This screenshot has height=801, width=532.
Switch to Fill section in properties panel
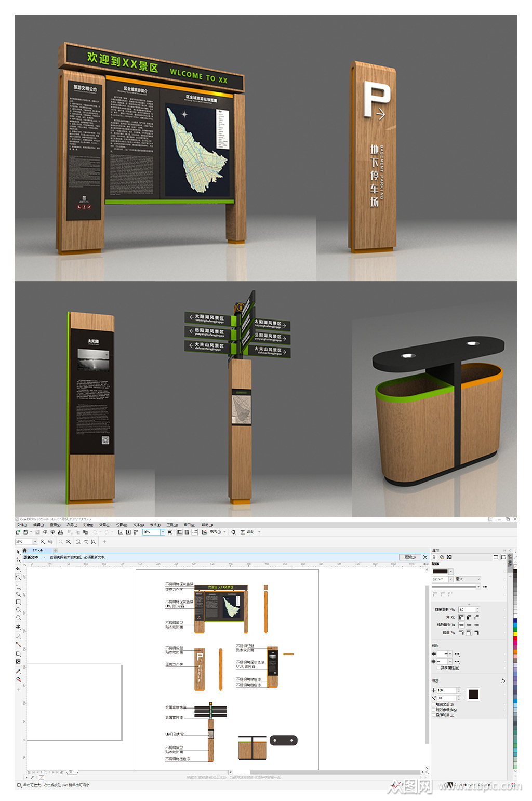tap(442, 557)
